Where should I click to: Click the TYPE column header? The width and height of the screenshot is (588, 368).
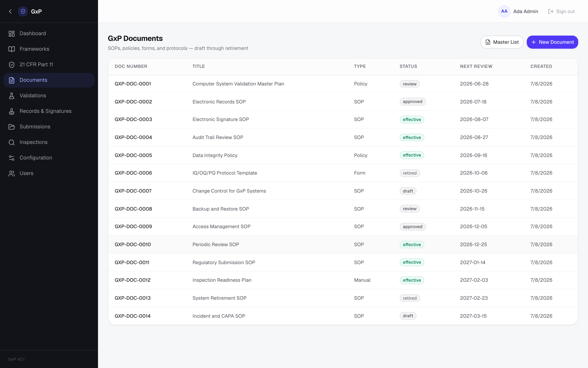coord(360,66)
